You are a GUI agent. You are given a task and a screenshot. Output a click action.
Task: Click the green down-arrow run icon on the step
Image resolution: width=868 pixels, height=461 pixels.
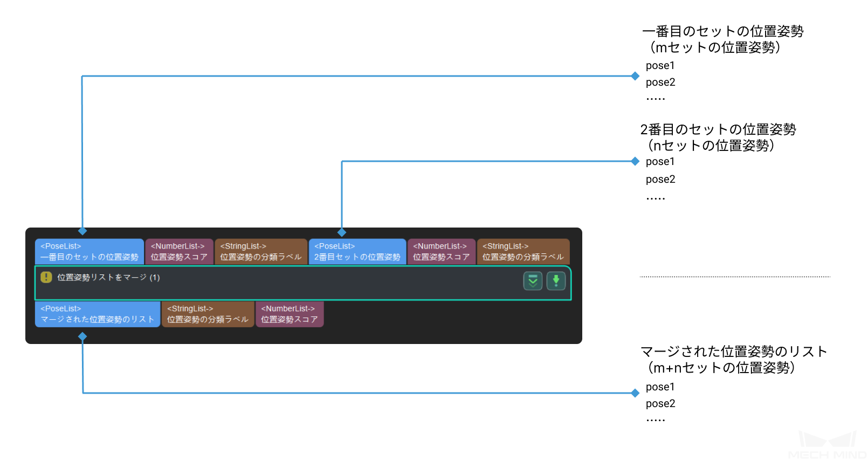pos(556,281)
